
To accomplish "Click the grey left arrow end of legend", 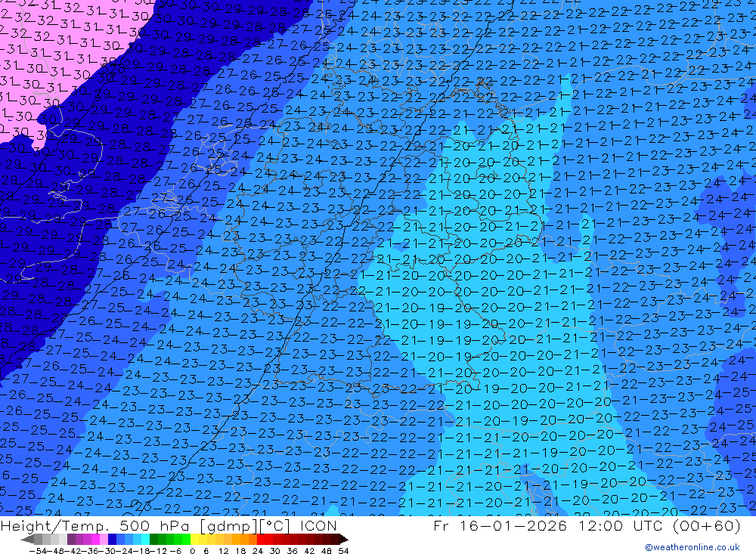I will coord(27,539).
